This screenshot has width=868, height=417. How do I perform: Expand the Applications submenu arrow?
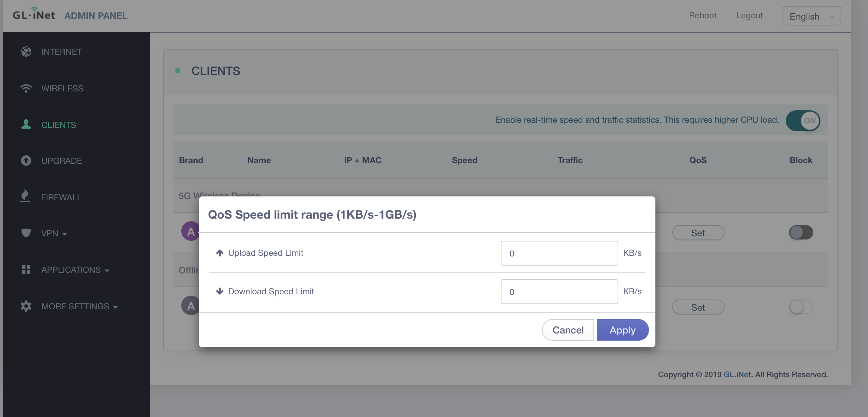(x=107, y=270)
